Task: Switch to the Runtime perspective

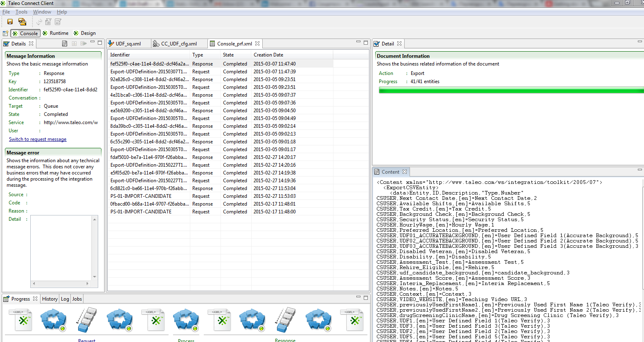Action: (56, 33)
